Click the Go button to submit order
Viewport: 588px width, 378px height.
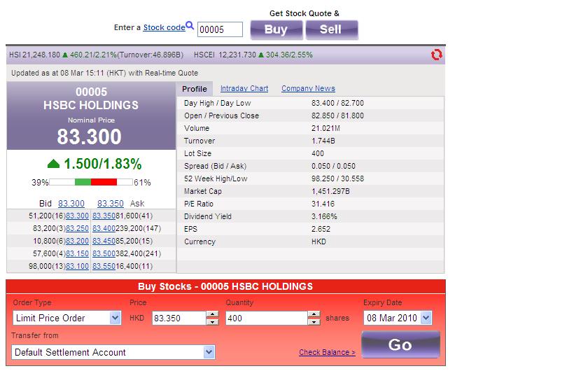click(x=400, y=344)
